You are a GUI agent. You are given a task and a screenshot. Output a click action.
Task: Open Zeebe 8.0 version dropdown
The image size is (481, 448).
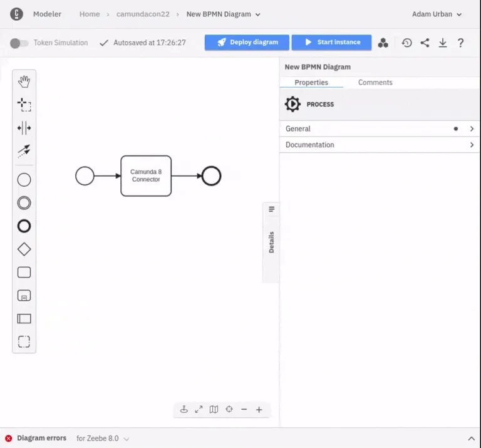pyautogui.click(x=103, y=439)
